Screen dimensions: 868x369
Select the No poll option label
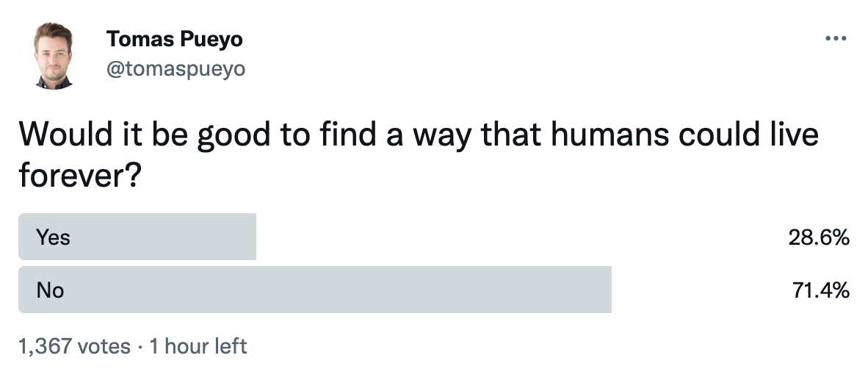(x=51, y=290)
